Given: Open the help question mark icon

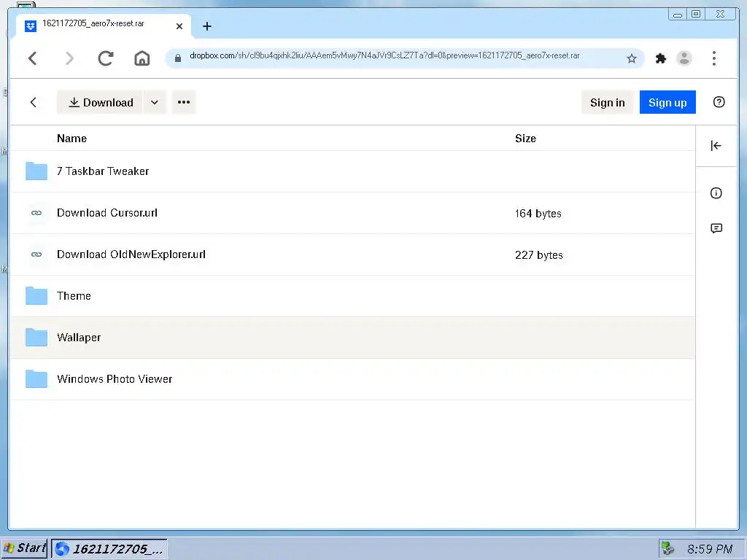Looking at the screenshot, I should (x=719, y=102).
